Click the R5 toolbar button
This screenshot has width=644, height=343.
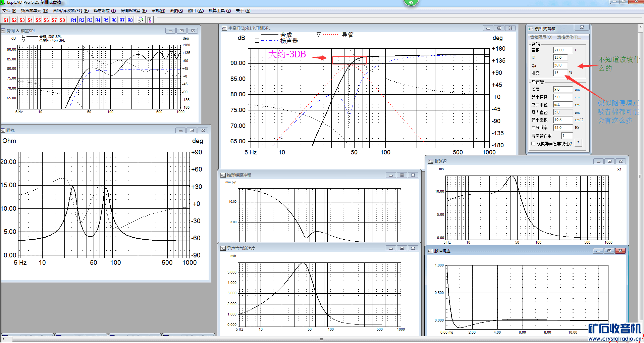pos(106,20)
